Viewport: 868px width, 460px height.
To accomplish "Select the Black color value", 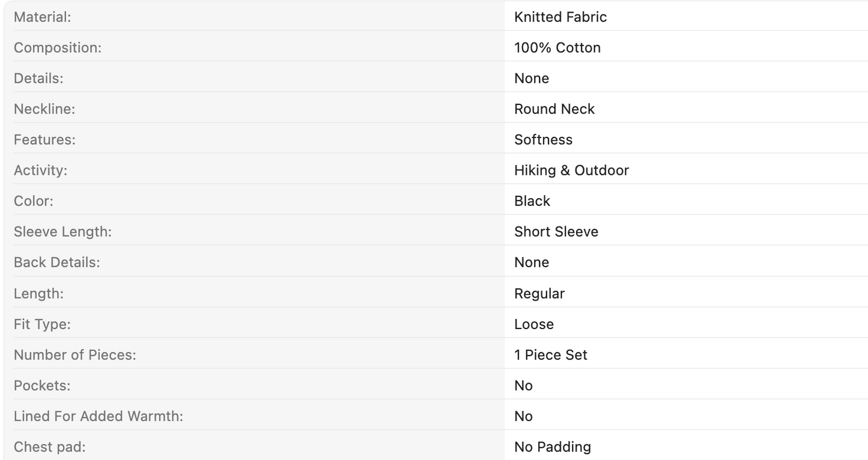I will click(532, 201).
